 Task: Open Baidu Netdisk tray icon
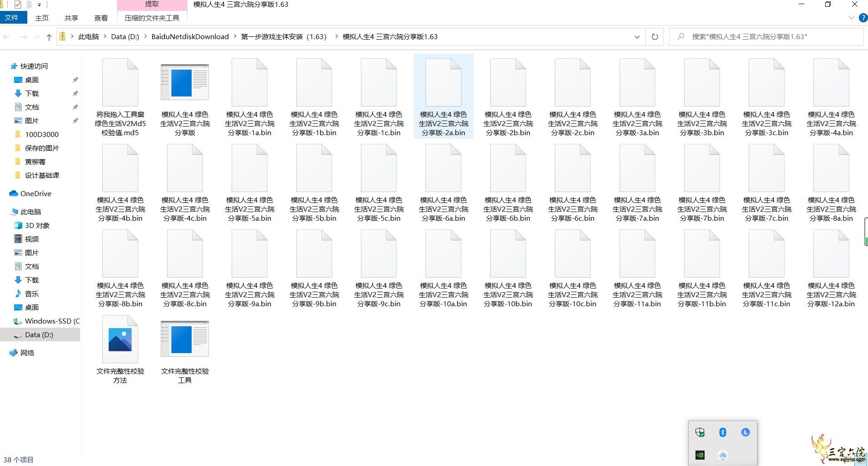pyautogui.click(x=722, y=455)
